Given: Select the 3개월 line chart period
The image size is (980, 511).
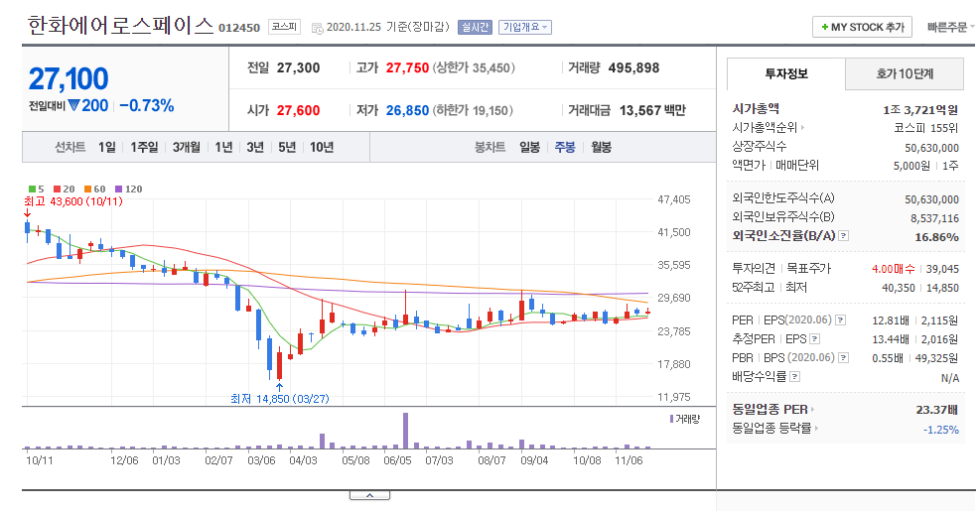Looking at the screenshot, I should [x=187, y=148].
